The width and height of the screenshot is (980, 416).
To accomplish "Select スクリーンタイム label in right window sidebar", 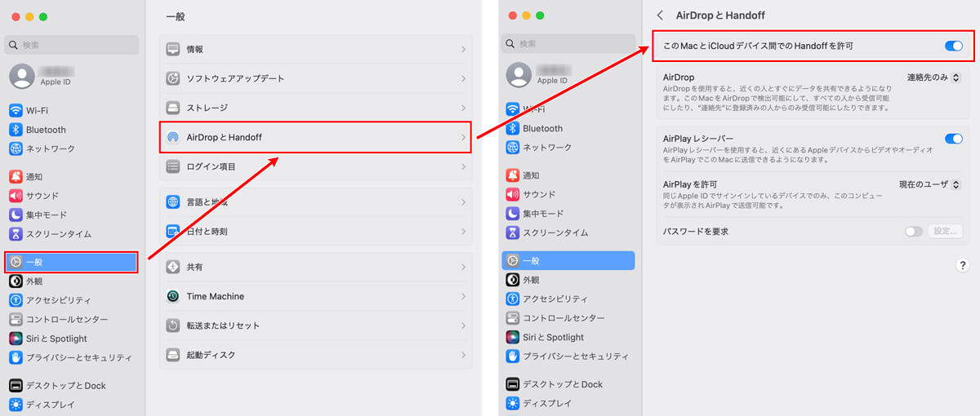I will (555, 232).
